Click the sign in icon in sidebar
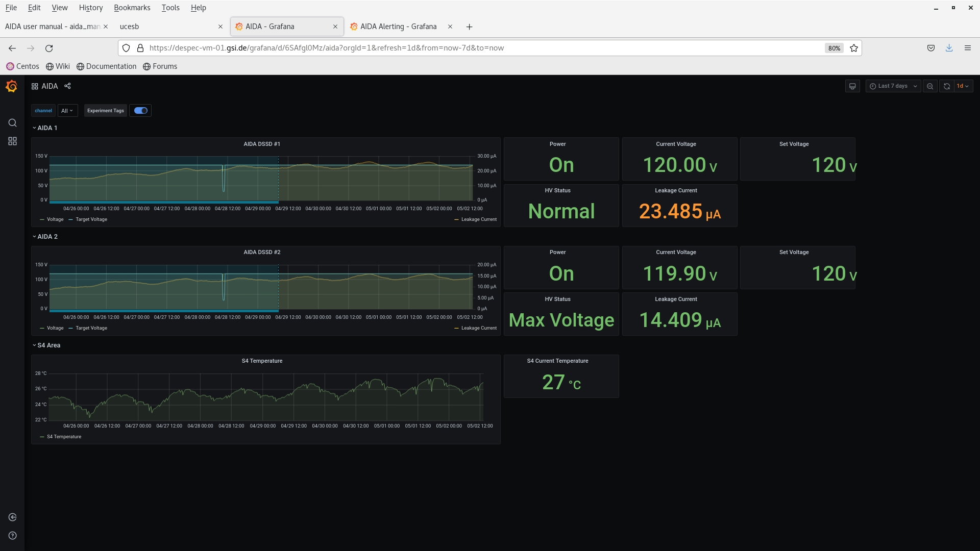Viewport: 980px width, 551px height. (12, 517)
